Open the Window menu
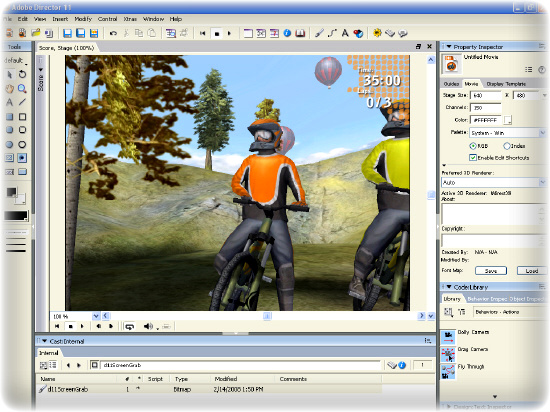Screen dimensions: 550x412 (153, 19)
